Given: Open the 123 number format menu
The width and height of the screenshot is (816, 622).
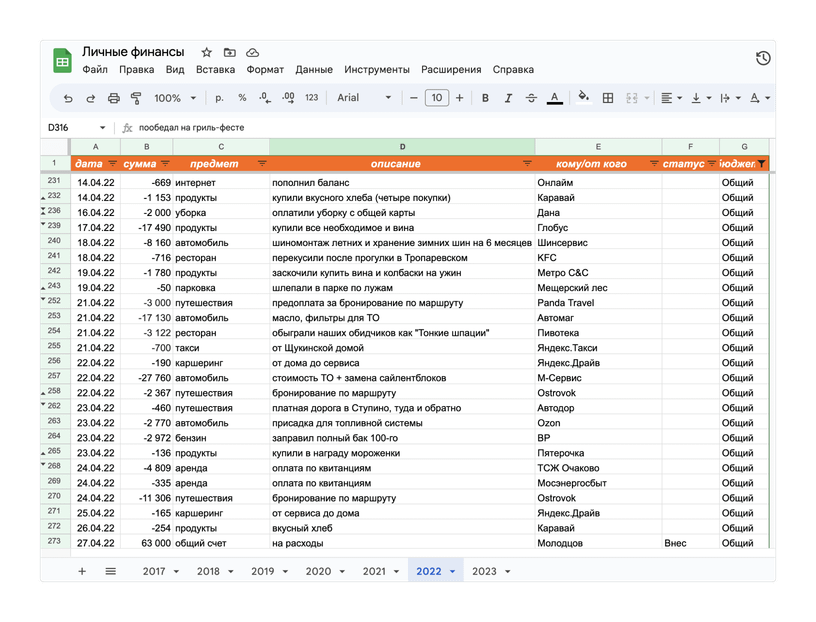Looking at the screenshot, I should (x=311, y=98).
